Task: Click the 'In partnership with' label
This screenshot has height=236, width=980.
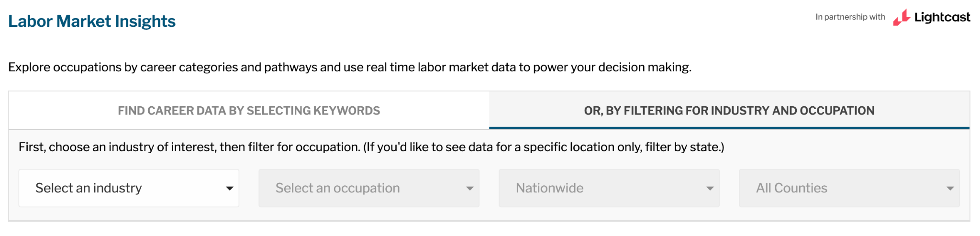Action: tap(850, 17)
